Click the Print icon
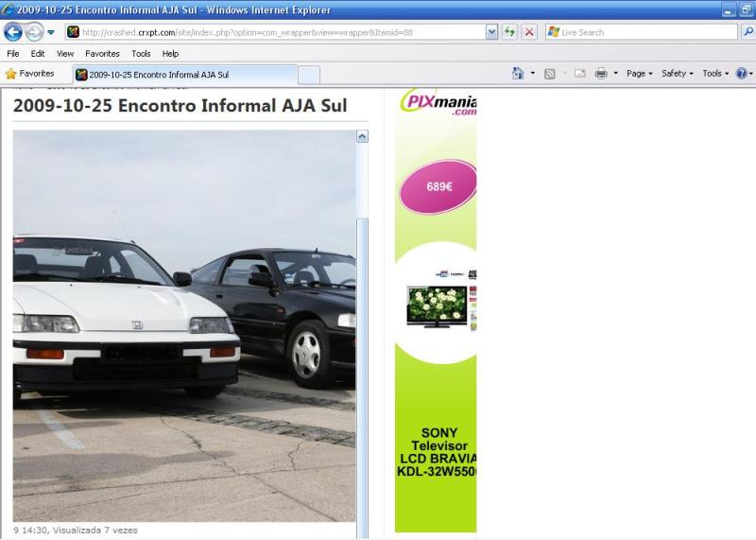The width and height of the screenshot is (756, 540). point(601,74)
